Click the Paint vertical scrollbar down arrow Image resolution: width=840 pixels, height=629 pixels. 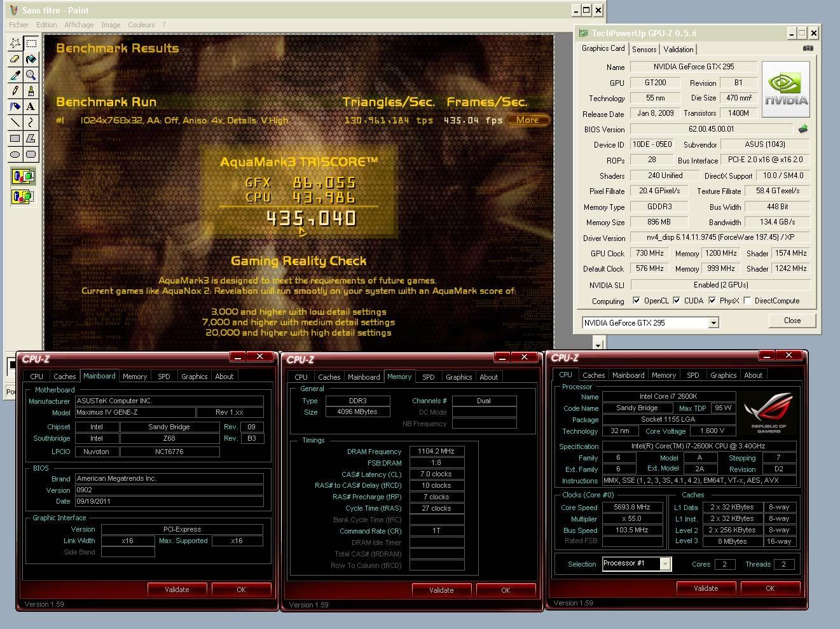tap(598, 345)
